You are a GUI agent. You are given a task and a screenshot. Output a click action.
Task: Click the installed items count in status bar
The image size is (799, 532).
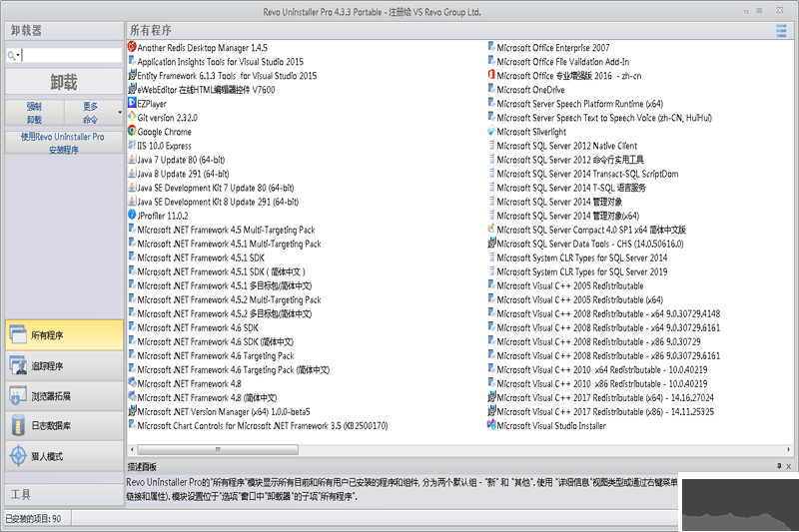[34, 518]
